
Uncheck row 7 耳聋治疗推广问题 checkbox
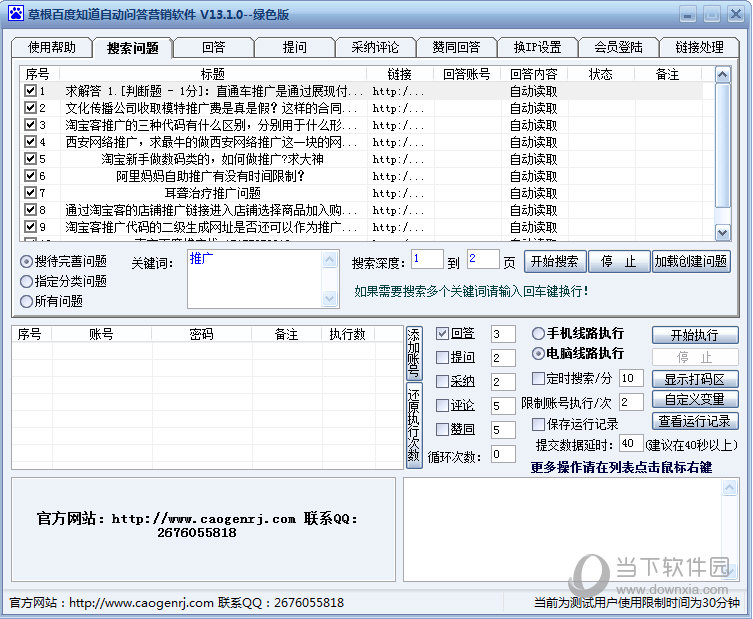[x=30, y=193]
